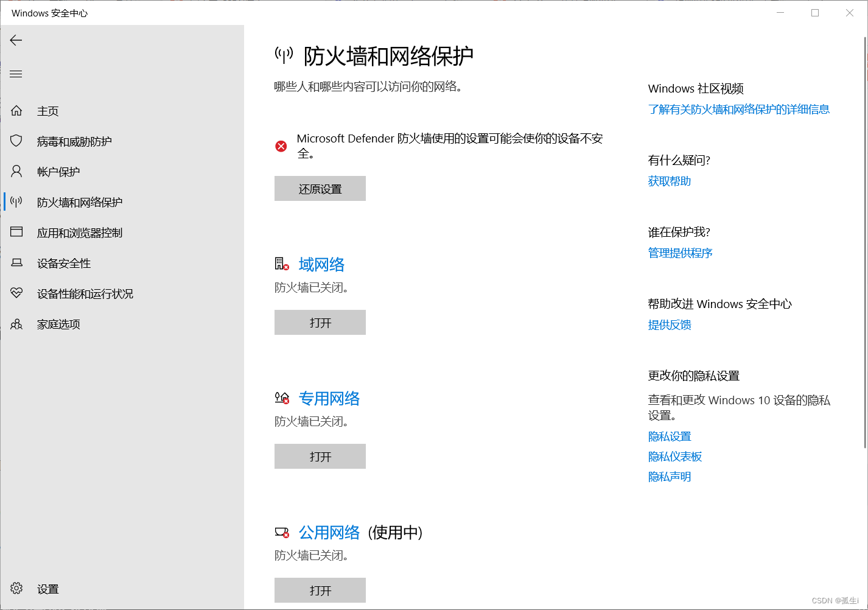The height and width of the screenshot is (610, 868).
Task: Click the 防火墙和网络保护 page title
Action: [x=388, y=56]
